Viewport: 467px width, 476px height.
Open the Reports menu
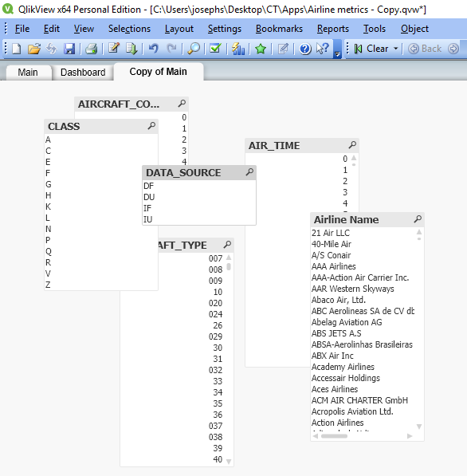[x=333, y=29]
